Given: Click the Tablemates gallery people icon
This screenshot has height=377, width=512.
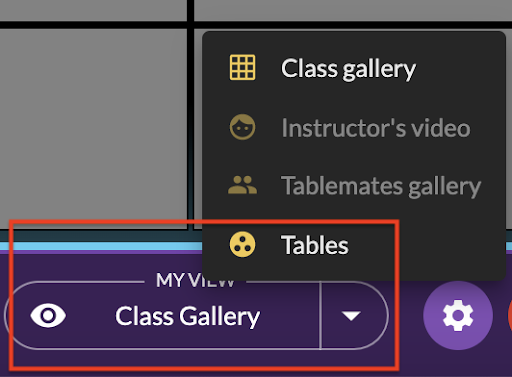Looking at the screenshot, I should coord(242,185).
